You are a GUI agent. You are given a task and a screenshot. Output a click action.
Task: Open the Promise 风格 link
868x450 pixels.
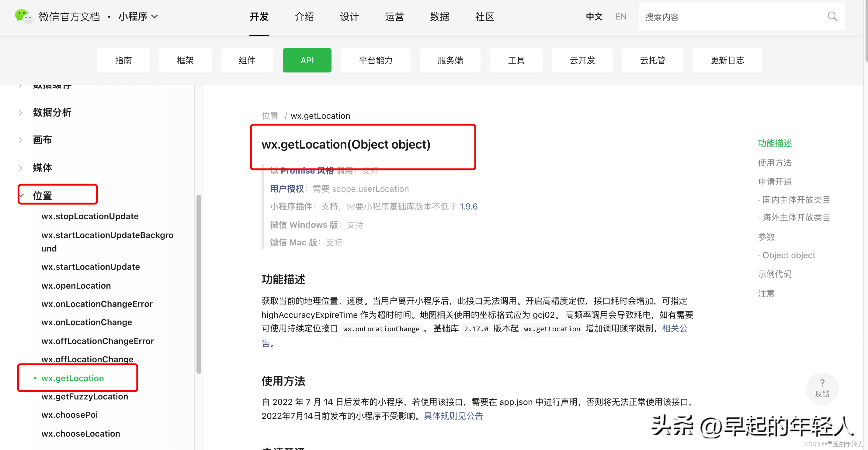pyautogui.click(x=307, y=171)
